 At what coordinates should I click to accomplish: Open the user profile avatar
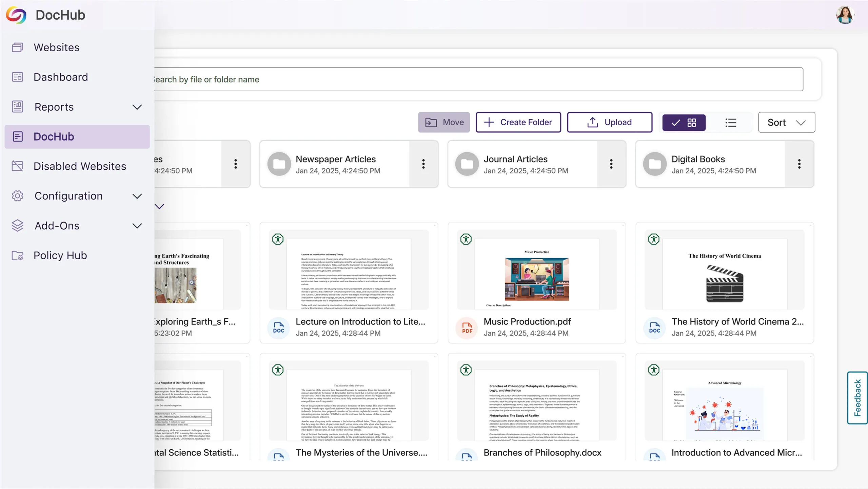point(845,15)
